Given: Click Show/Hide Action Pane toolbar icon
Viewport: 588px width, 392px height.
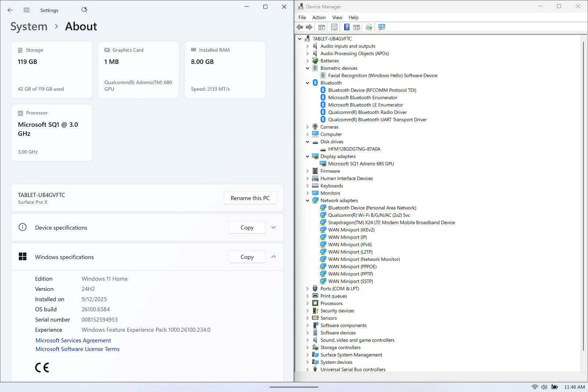Looking at the screenshot, I should click(x=356, y=27).
